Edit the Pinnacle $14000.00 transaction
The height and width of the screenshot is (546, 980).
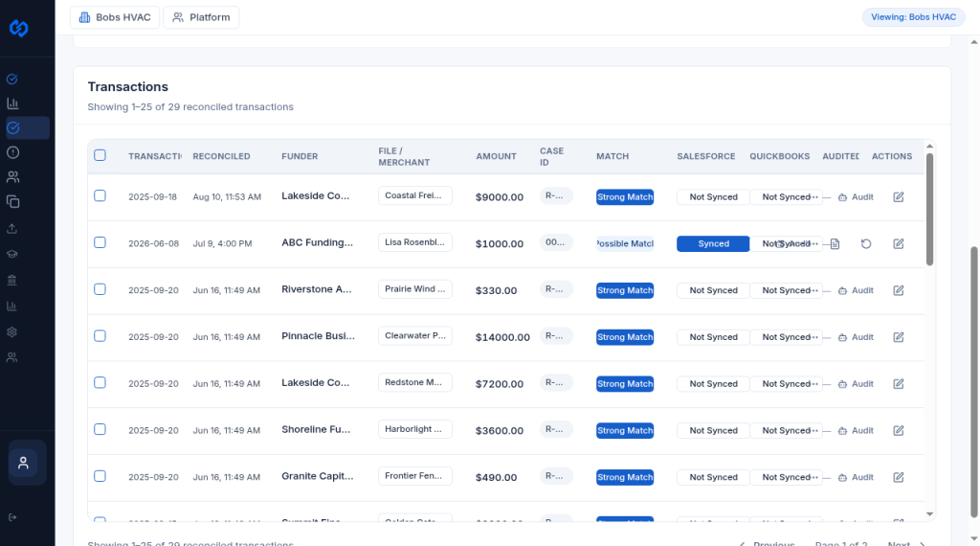pyautogui.click(x=898, y=337)
